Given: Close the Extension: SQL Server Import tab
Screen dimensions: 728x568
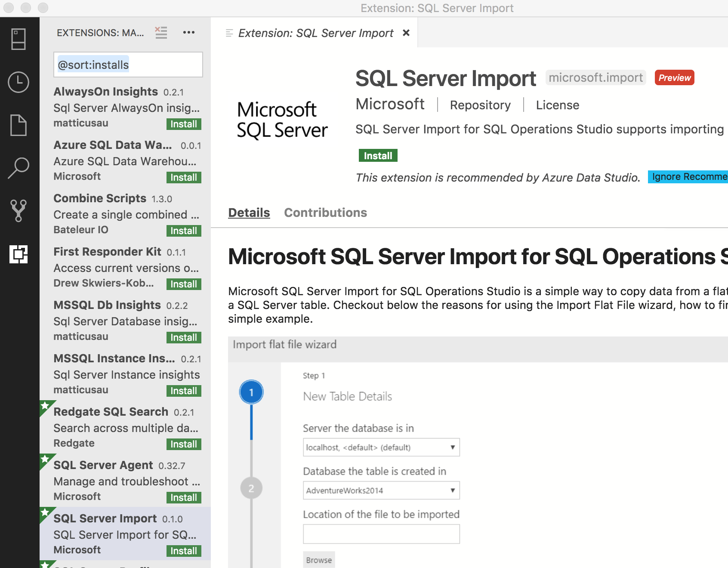Looking at the screenshot, I should point(406,33).
